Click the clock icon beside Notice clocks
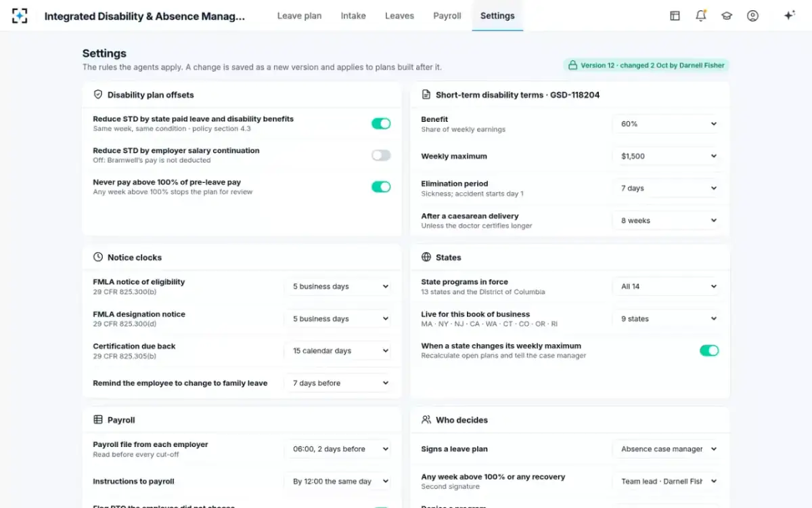This screenshot has width=812, height=508. coord(98,257)
